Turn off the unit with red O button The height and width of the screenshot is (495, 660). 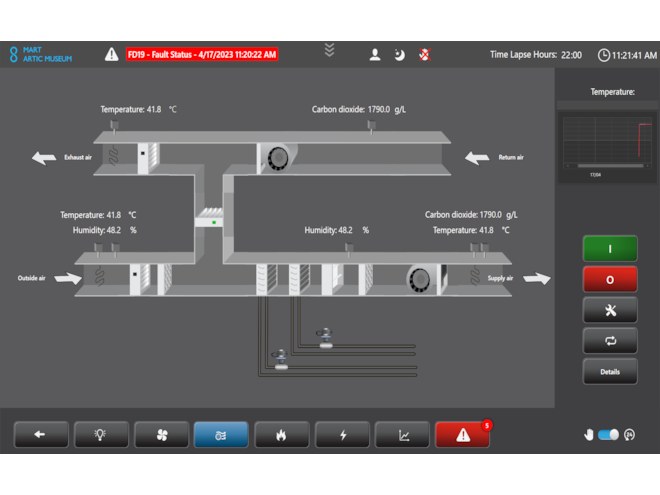pos(610,279)
